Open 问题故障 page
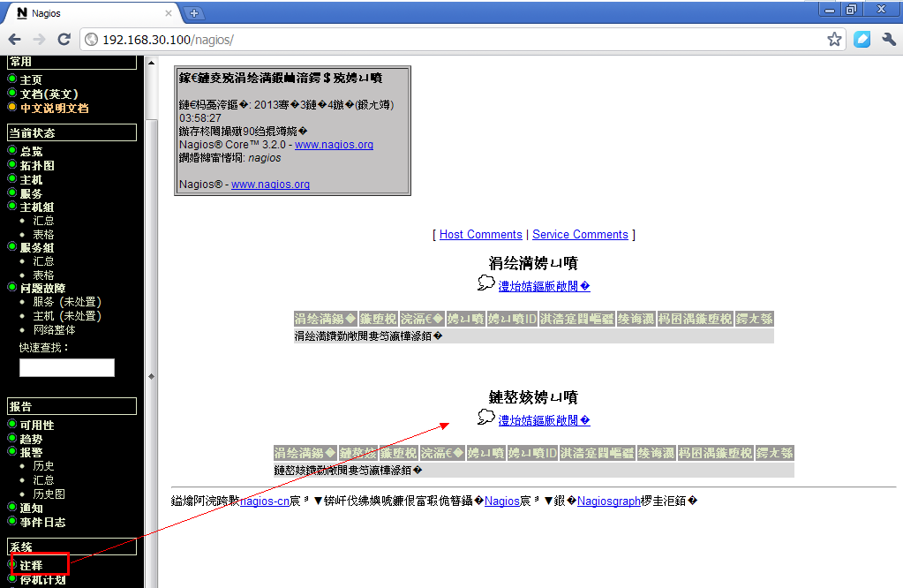 click(42, 288)
